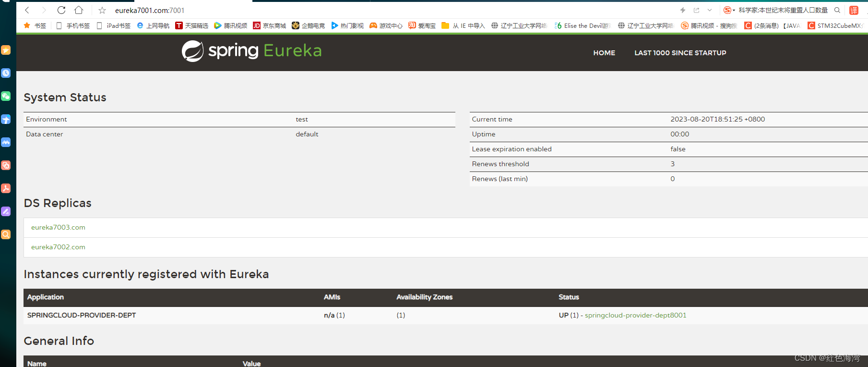Click the magnifier search icon
This screenshot has width=868, height=367.
[837, 10]
